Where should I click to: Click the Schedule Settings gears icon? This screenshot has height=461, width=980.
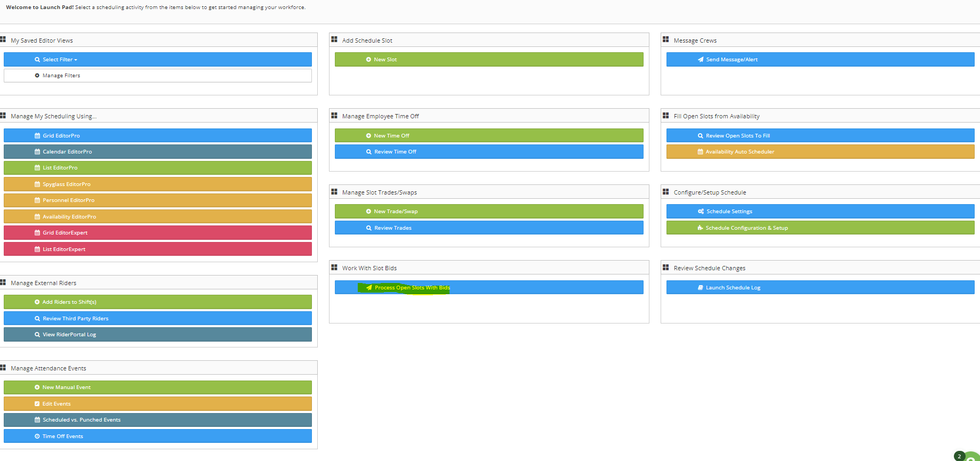pos(701,212)
